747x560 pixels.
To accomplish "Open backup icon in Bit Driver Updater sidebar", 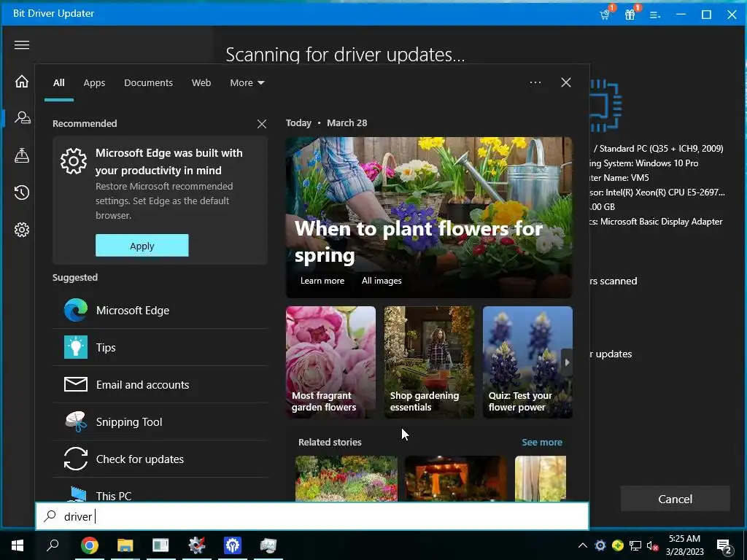I will [22, 155].
